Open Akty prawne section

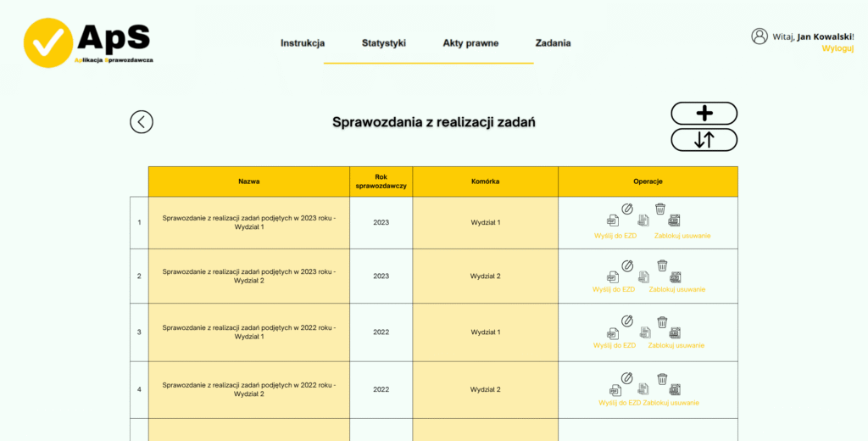[x=470, y=43]
